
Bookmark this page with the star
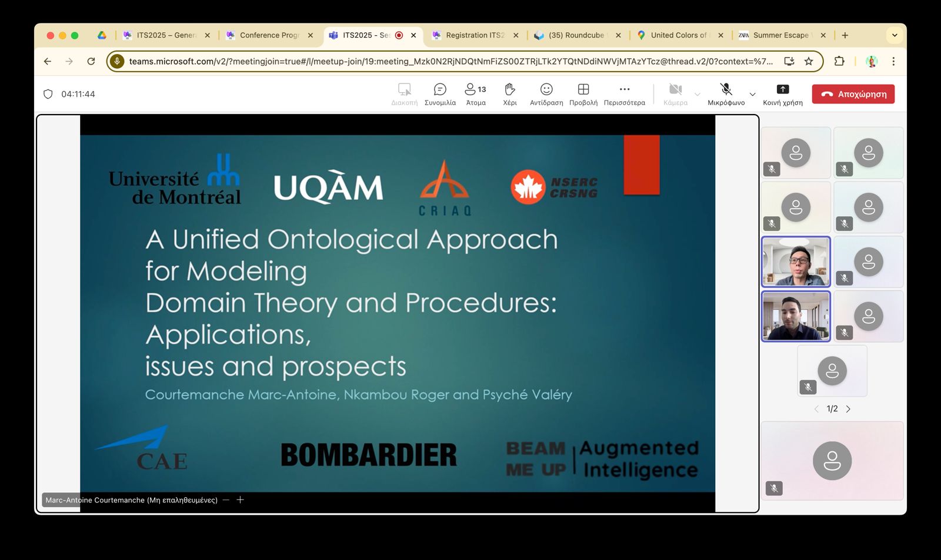(809, 61)
